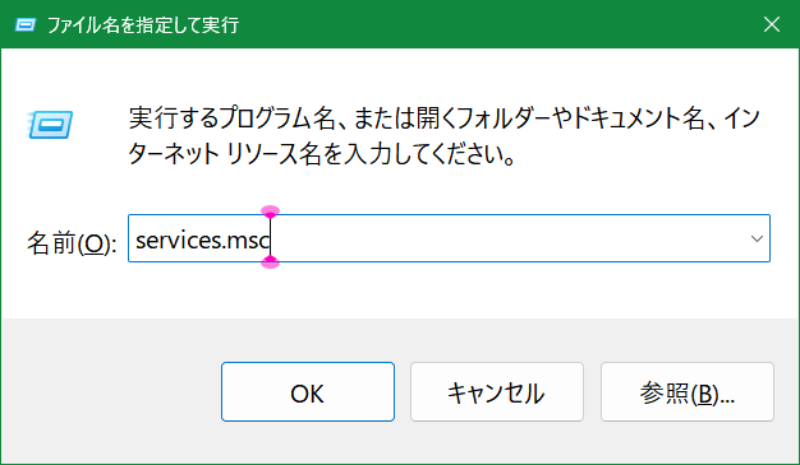Screen dimensions: 800x465
Task: Close the ファイル名を指定して実行 dialog
Action: [771, 24]
